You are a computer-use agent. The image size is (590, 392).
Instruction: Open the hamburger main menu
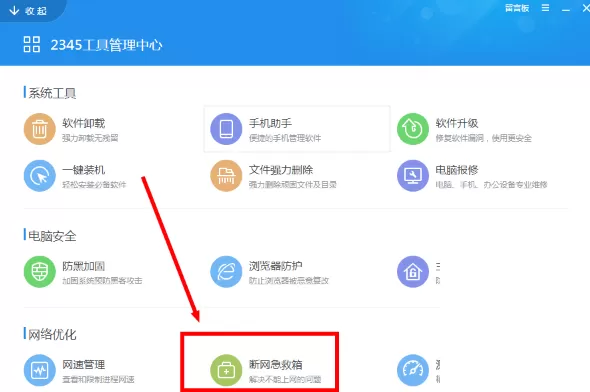545,8
